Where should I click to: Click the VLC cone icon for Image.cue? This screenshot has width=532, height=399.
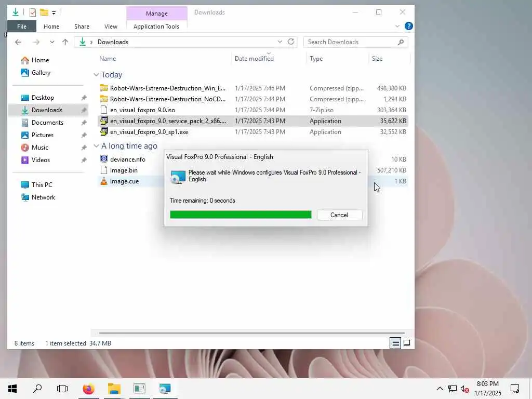coord(104,181)
